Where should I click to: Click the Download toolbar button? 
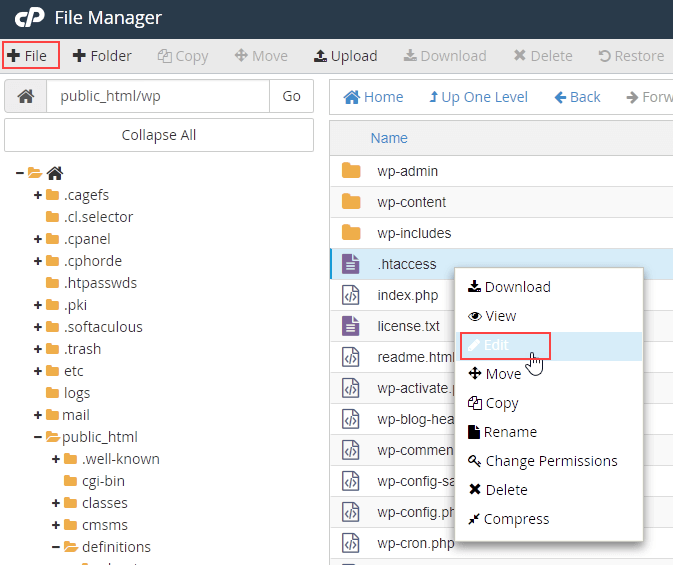coord(445,56)
